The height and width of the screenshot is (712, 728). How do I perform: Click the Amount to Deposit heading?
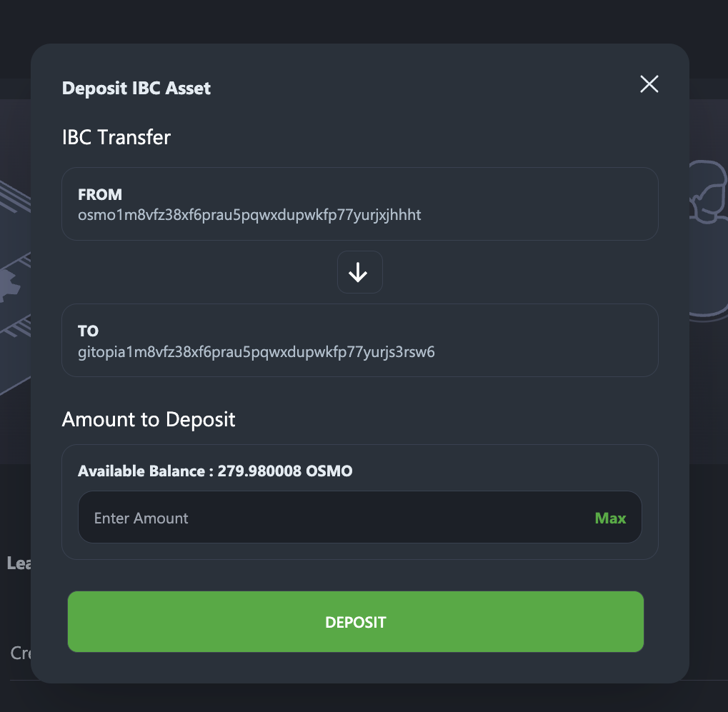[149, 420]
